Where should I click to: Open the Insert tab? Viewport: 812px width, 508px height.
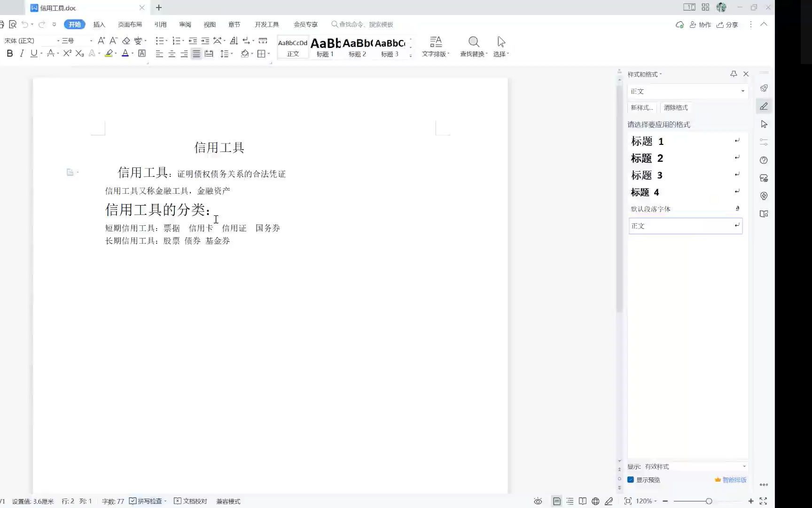[99, 24]
